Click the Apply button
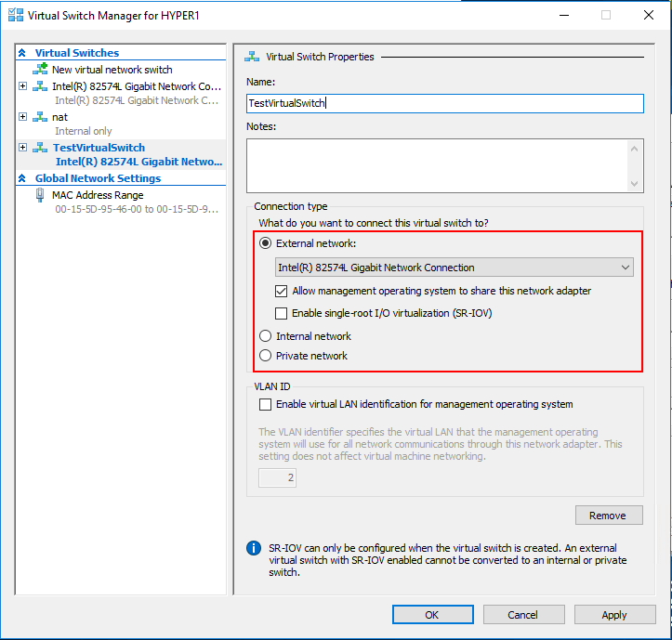 coord(615,615)
